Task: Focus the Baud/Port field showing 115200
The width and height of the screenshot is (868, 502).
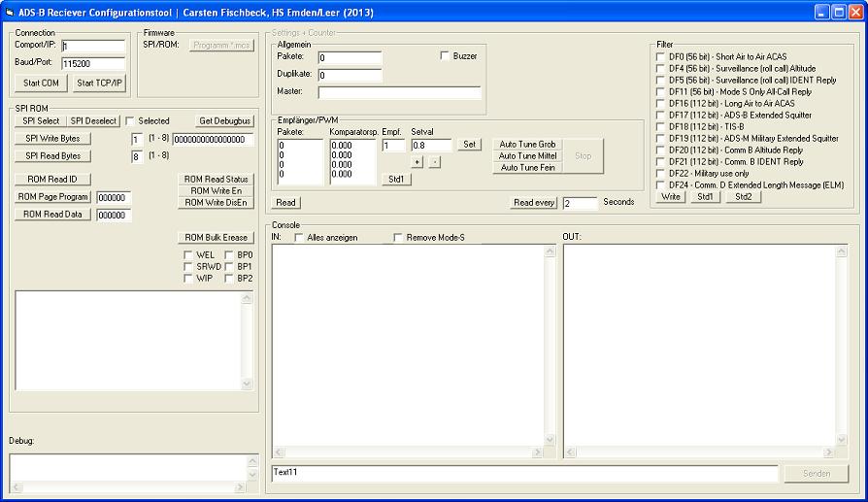Action: 93,64
